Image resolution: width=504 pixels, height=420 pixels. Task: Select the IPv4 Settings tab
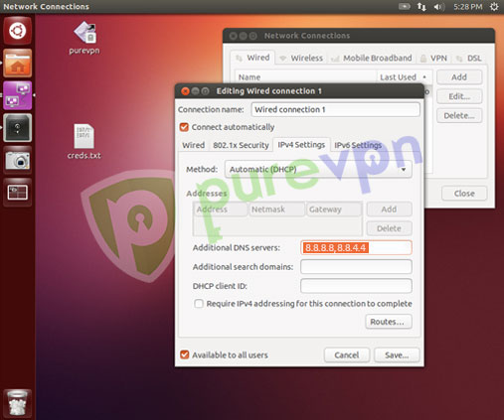[x=301, y=145]
